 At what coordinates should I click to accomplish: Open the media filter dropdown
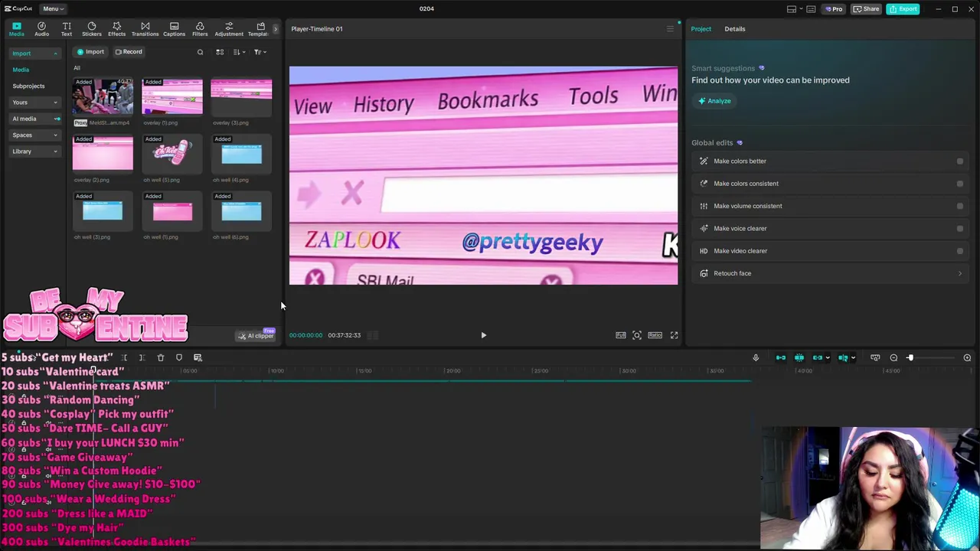(x=260, y=52)
